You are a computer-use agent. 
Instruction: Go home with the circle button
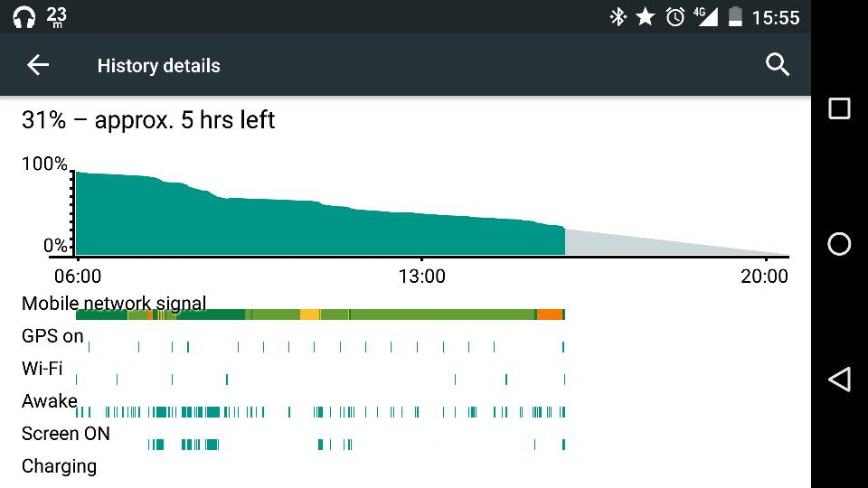839,244
